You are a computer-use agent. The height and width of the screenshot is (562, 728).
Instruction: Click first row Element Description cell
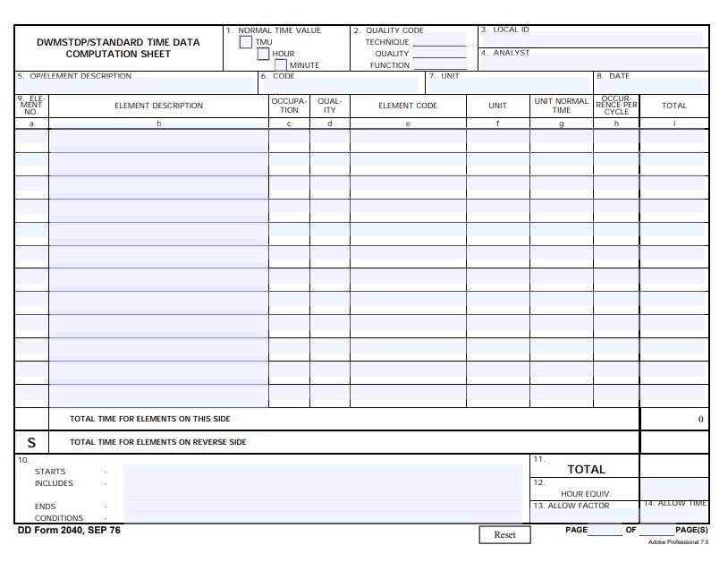click(x=158, y=140)
